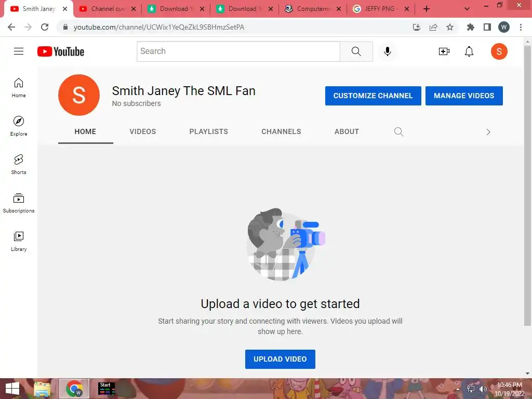Show hidden system tray icons

(458, 389)
